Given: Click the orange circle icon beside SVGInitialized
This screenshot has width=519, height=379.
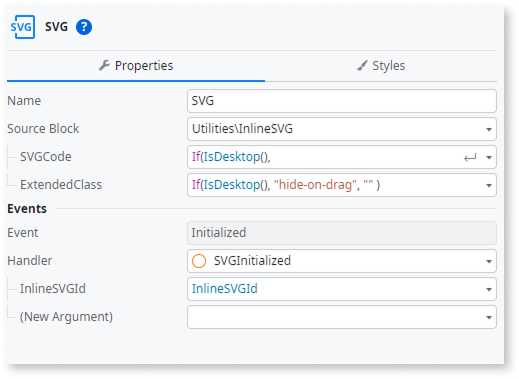Looking at the screenshot, I should [x=199, y=261].
